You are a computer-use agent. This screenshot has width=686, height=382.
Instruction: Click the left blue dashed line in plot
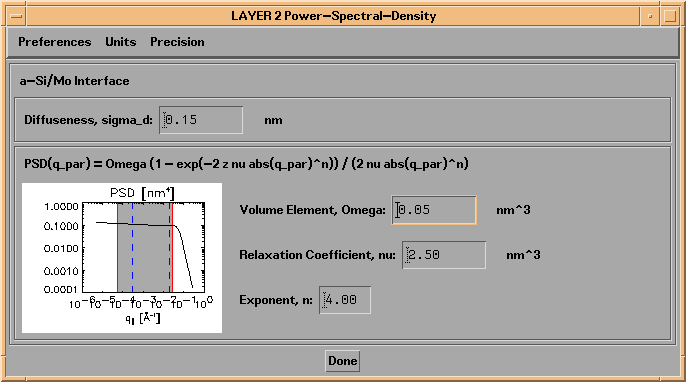(x=133, y=247)
